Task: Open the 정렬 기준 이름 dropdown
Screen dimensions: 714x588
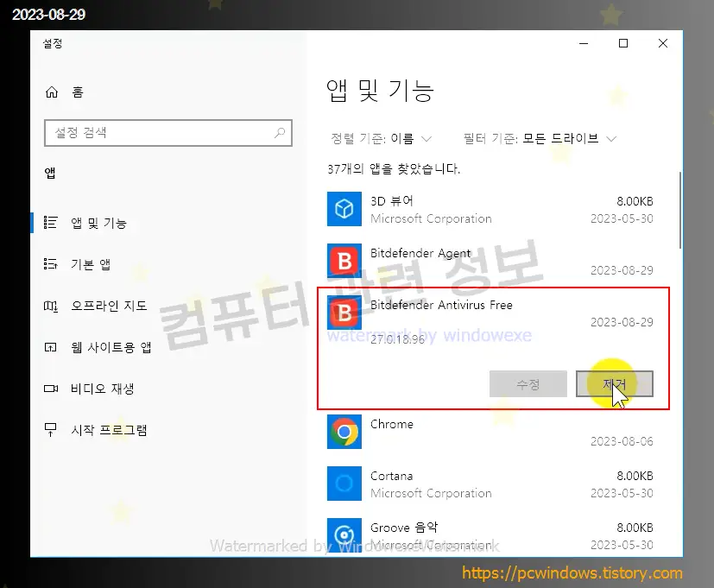Action: tap(381, 138)
